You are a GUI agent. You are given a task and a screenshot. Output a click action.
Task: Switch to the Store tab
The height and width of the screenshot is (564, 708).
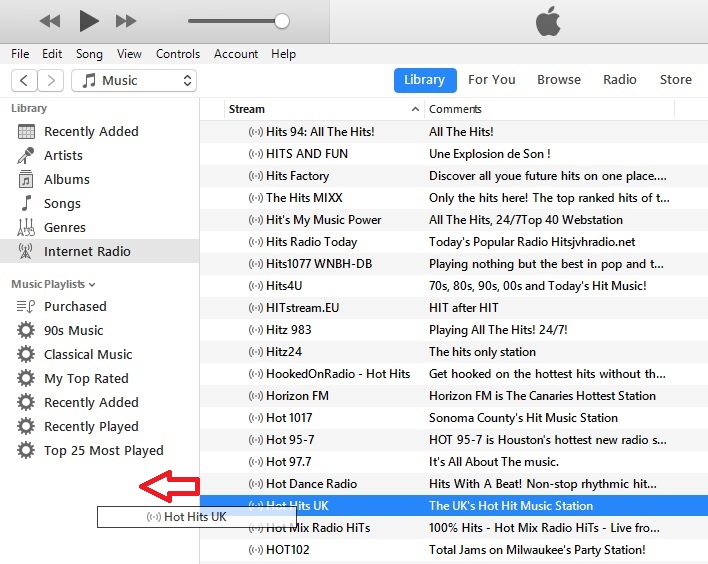(676, 79)
